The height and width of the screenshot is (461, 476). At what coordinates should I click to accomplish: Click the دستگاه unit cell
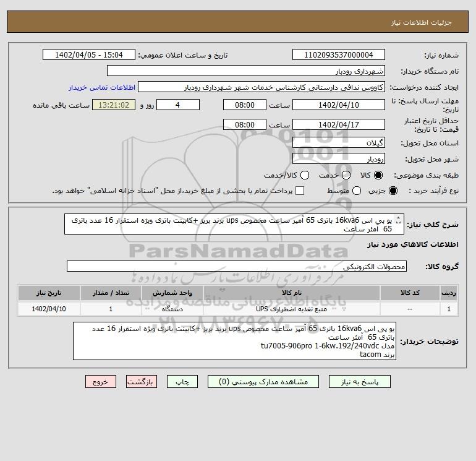pyautogui.click(x=172, y=309)
